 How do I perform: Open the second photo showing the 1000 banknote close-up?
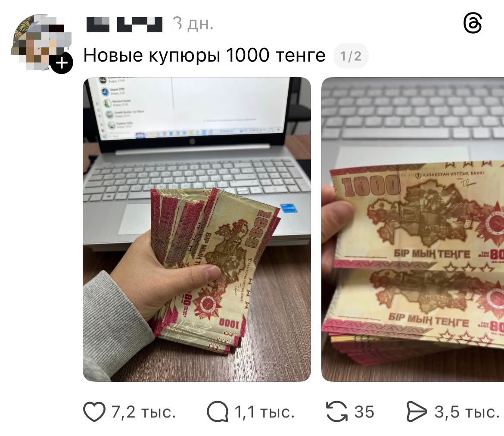pyautogui.click(x=413, y=229)
